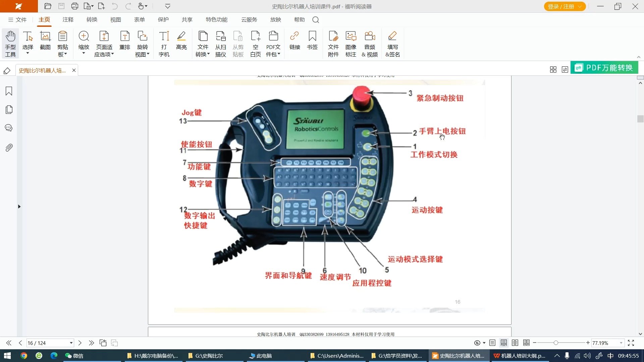Open the File (文件) menu
Viewport: 644px width, 362px height.
point(17,20)
